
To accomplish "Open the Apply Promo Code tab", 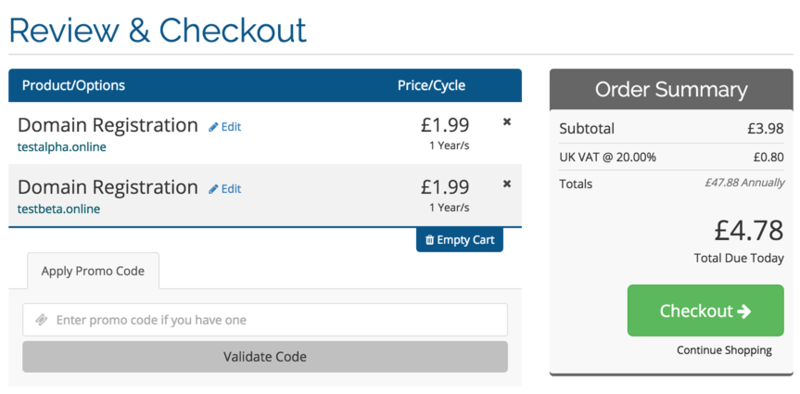I will click(x=93, y=271).
